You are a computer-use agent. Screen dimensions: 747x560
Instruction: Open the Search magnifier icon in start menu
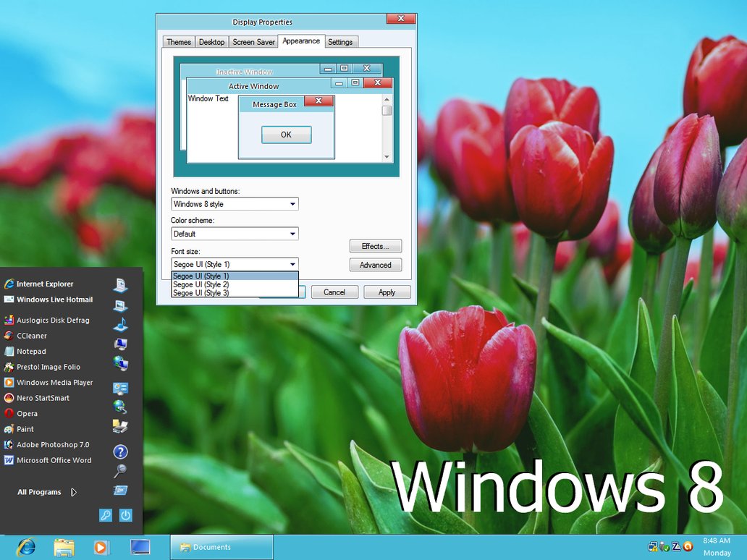click(x=120, y=471)
